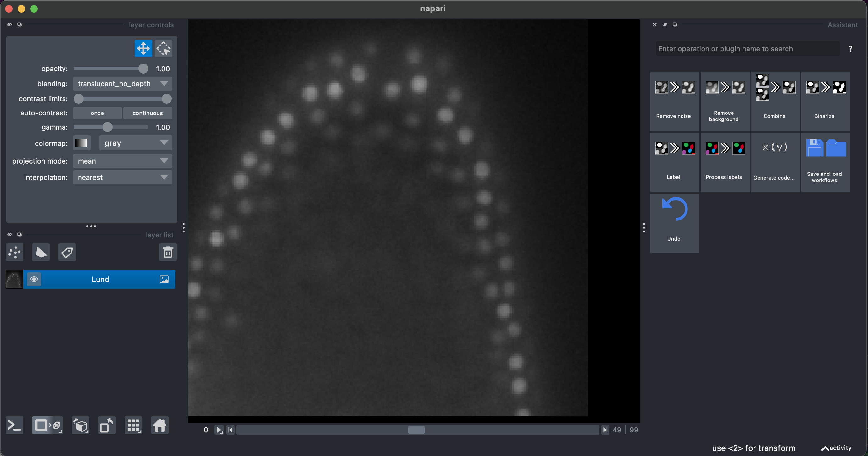Click the opacity slider handle
The width and height of the screenshot is (868, 456).
click(143, 69)
